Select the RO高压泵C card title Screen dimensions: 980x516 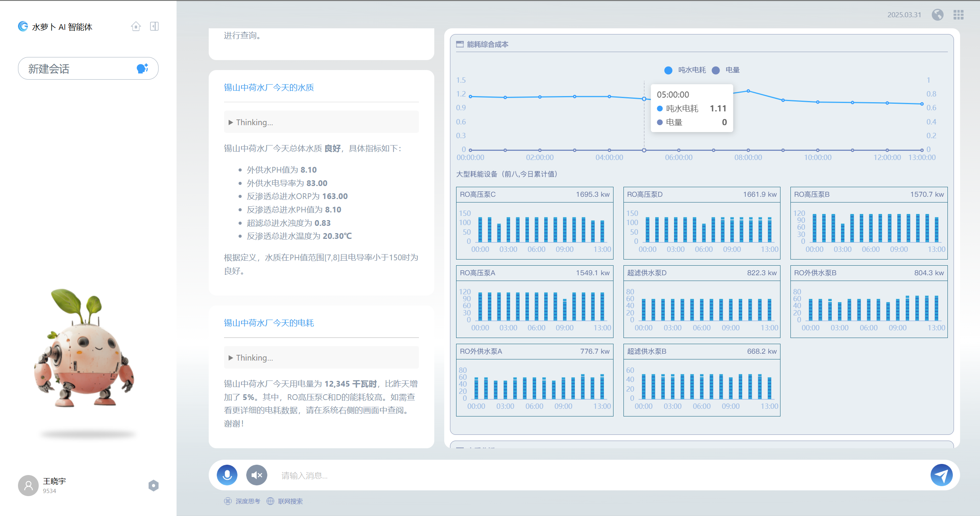click(x=478, y=194)
